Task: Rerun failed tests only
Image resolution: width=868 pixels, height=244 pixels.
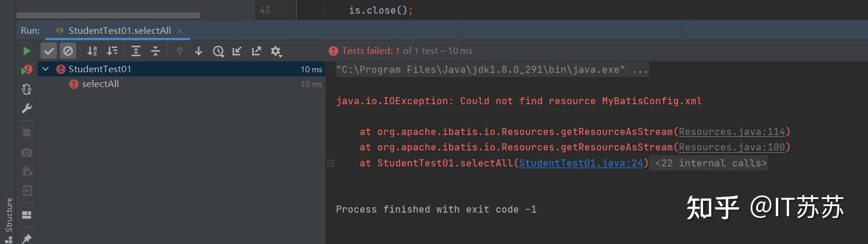Action: tap(27, 70)
